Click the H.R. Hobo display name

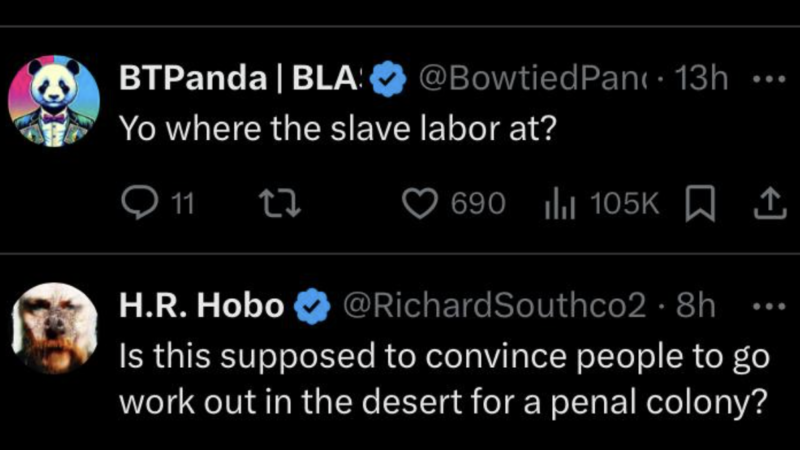coord(200,306)
